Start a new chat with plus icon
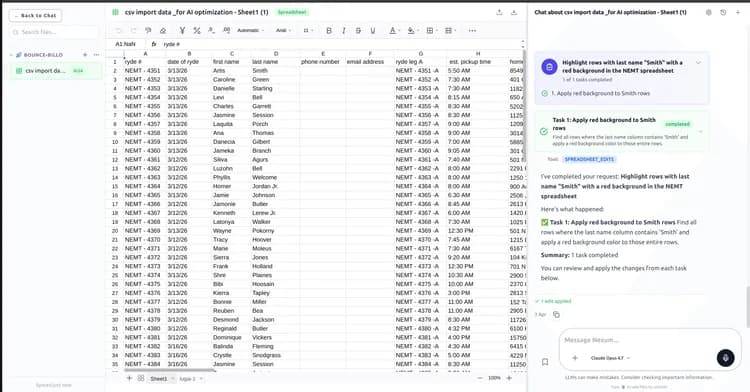Image resolution: width=750 pixels, height=392 pixels. tap(738, 12)
